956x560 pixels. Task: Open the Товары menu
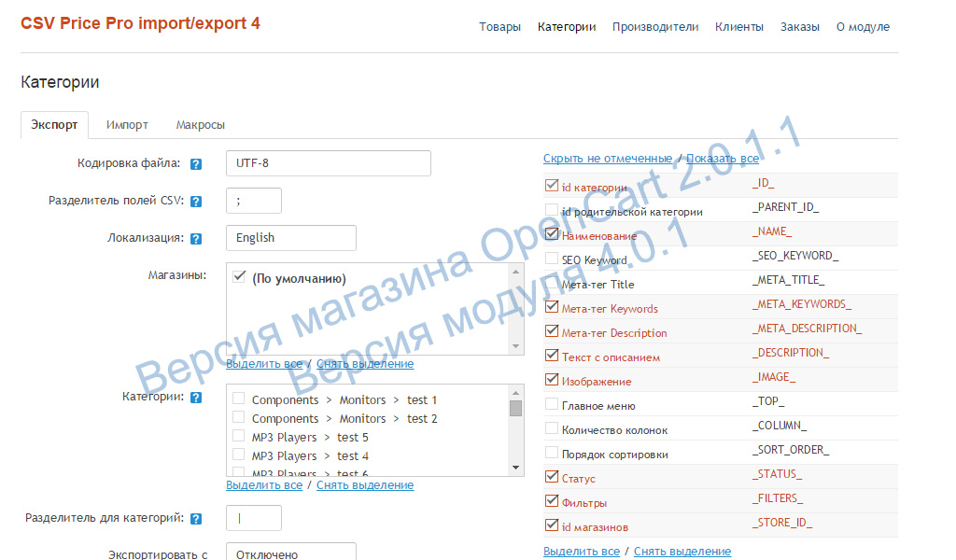coord(500,27)
